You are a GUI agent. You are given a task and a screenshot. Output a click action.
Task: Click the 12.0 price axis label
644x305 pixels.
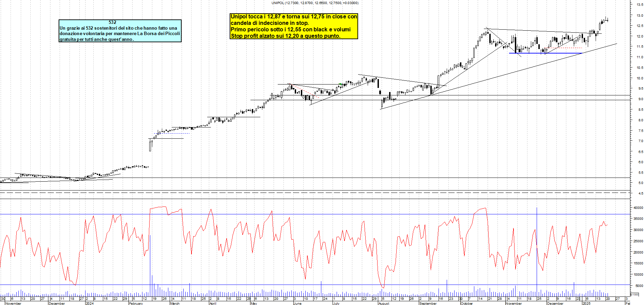pyautogui.click(x=640, y=36)
